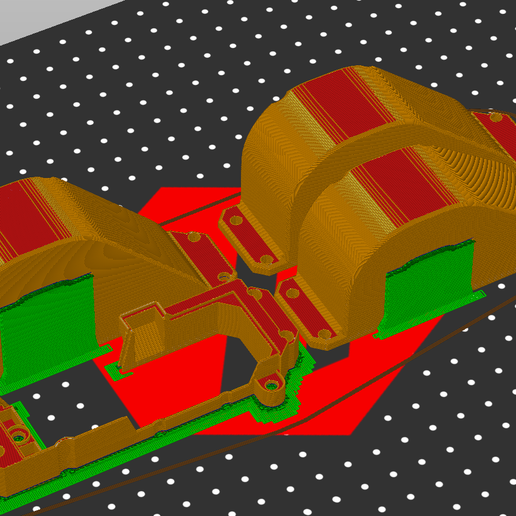Image resolution: width=516 pixels, height=516 pixels.
Task: Click round eyelet loop on center bracket
Action: tap(271, 386)
